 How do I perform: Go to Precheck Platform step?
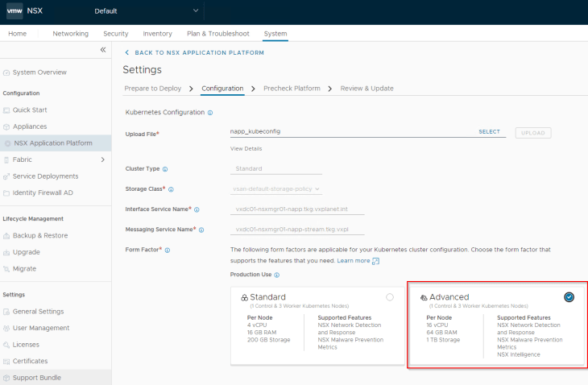click(292, 89)
